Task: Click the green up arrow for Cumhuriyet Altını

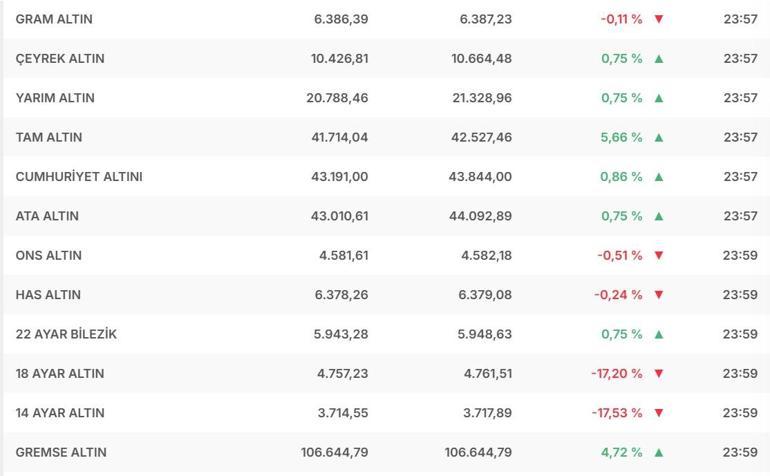Action: click(x=659, y=177)
